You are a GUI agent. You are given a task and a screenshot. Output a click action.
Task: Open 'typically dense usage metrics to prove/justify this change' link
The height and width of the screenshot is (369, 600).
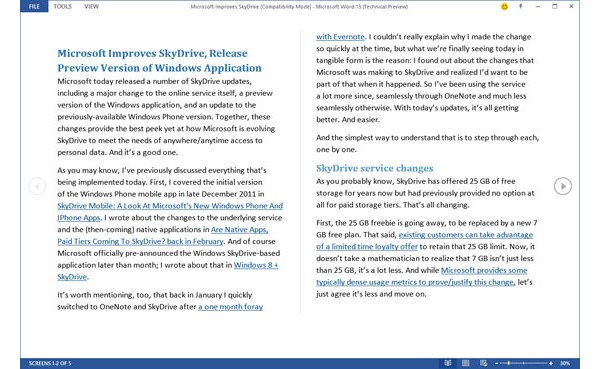click(415, 282)
